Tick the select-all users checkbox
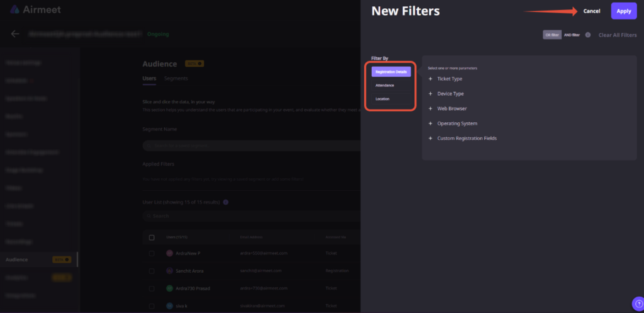 click(152, 237)
